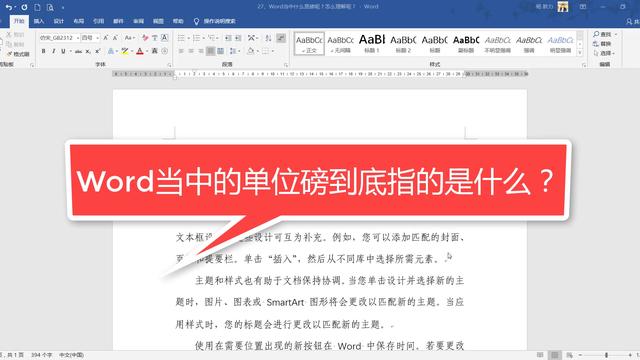Apply the 标题 2 heading style
This screenshot has width=640, height=360.
click(x=403, y=44)
